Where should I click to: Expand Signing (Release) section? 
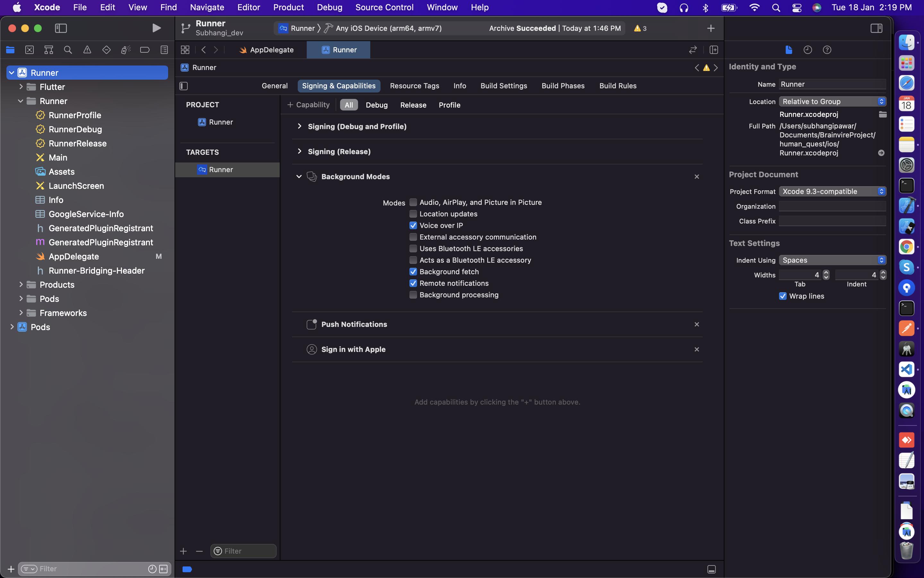pyautogui.click(x=299, y=151)
